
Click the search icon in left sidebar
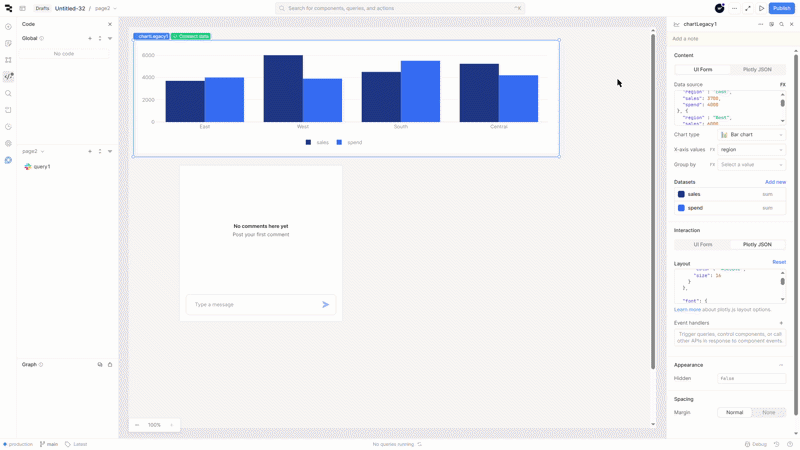click(x=8, y=93)
